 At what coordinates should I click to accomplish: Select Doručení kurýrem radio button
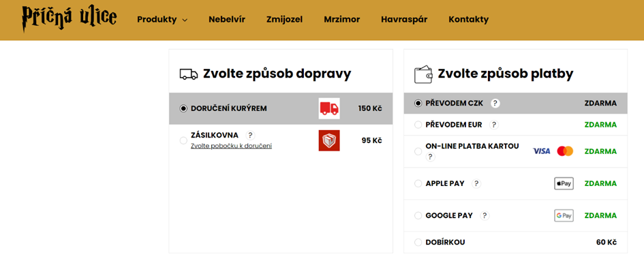point(183,108)
